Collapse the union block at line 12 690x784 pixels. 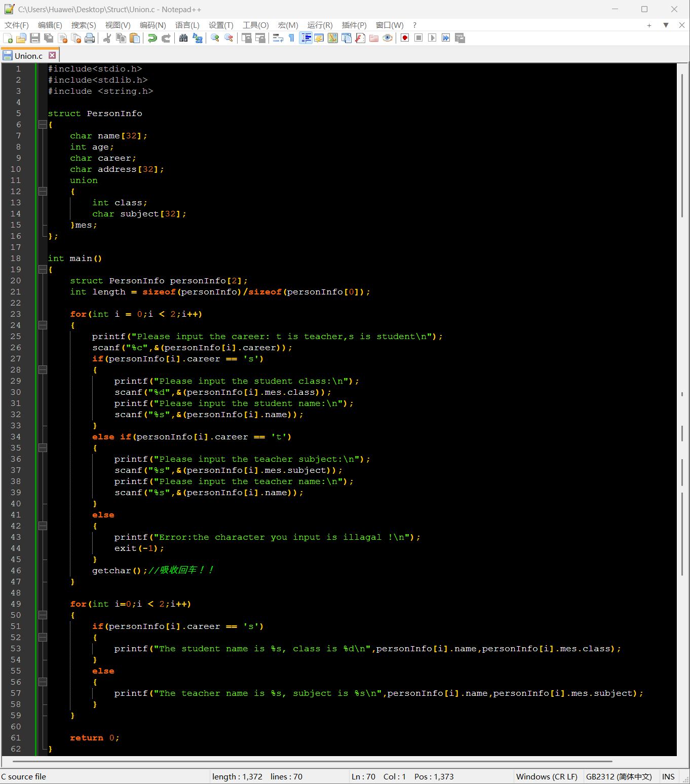click(x=43, y=192)
